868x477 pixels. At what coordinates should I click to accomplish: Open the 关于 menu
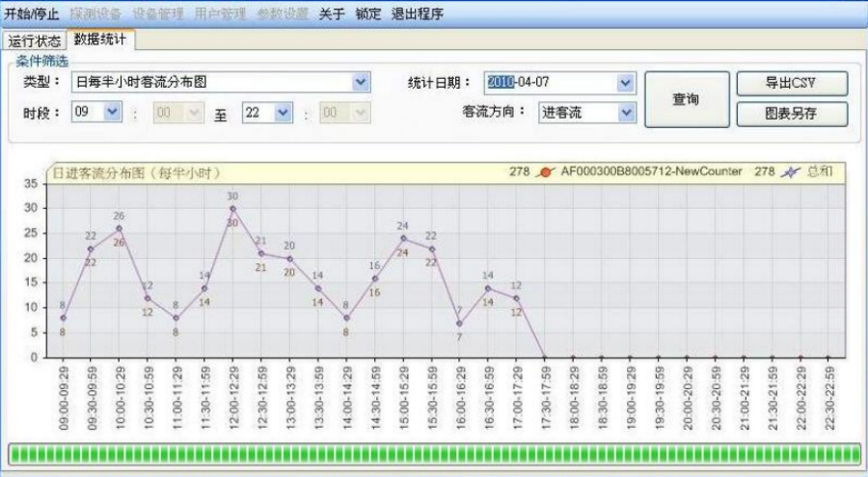point(331,14)
